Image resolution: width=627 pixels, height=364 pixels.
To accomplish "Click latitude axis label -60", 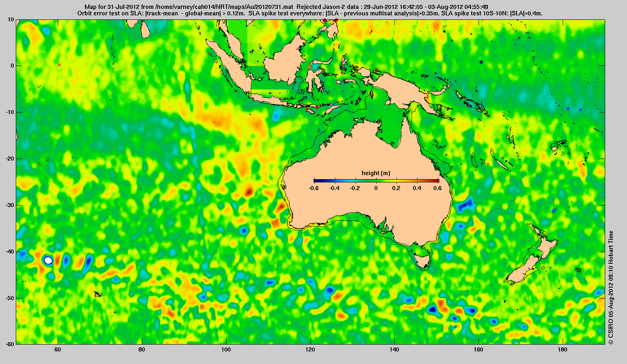I will (x=9, y=344).
